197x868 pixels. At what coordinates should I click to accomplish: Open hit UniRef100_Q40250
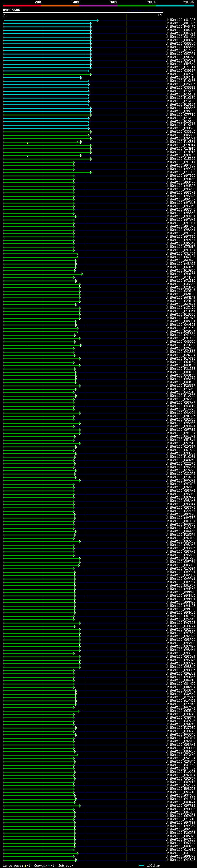pyautogui.click(x=180, y=460)
